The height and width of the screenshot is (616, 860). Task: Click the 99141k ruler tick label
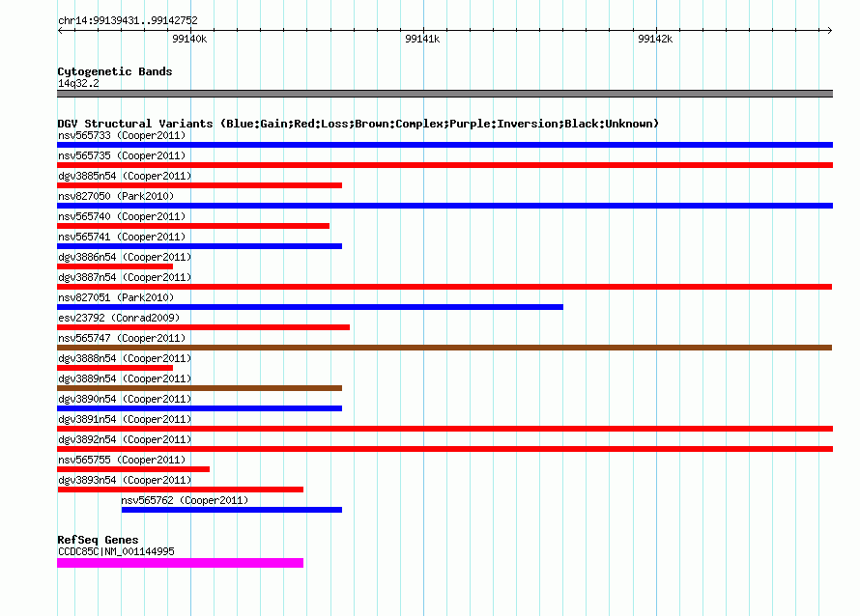422,39
